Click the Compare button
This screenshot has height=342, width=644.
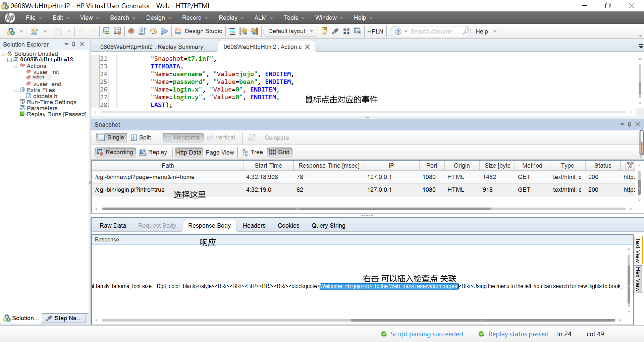277,138
